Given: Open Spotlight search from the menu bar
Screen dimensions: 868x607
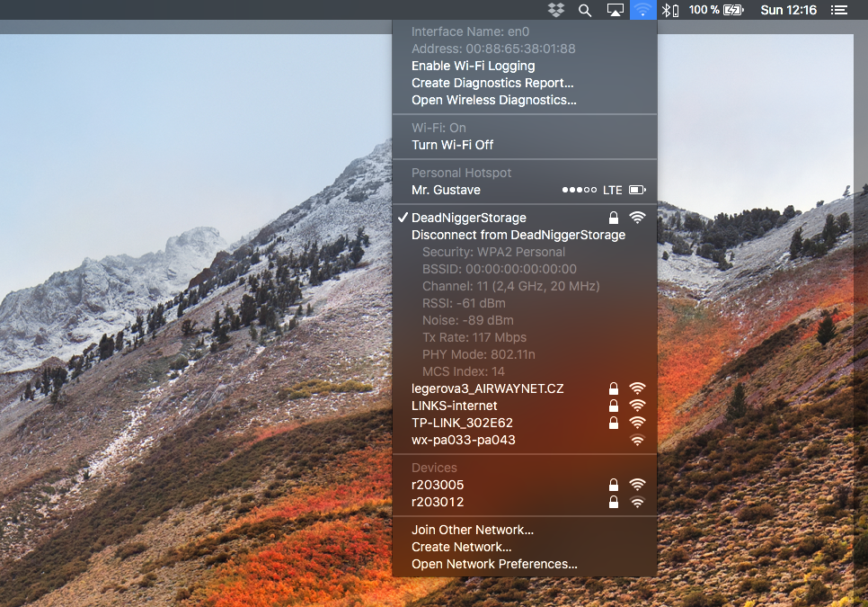Looking at the screenshot, I should pos(584,10).
